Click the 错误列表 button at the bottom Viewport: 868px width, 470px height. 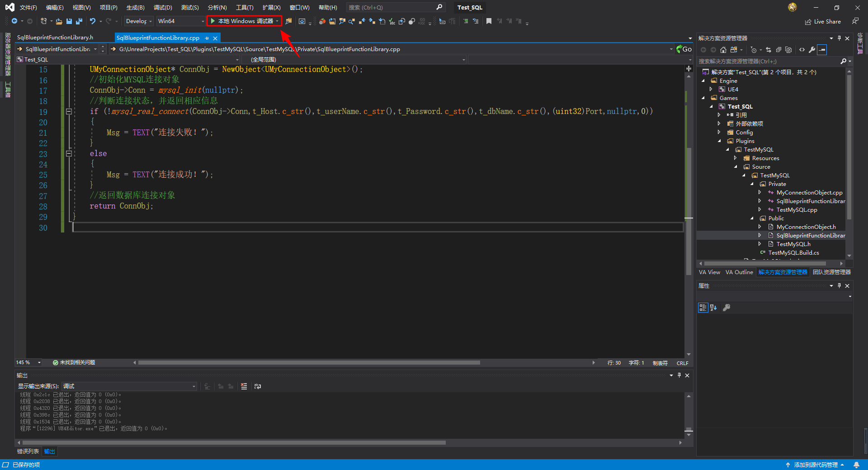click(x=28, y=451)
